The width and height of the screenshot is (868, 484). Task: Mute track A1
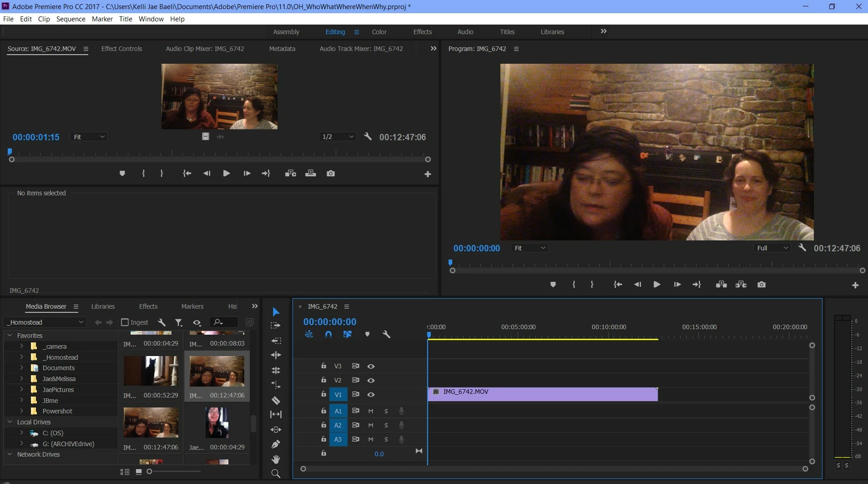click(371, 411)
